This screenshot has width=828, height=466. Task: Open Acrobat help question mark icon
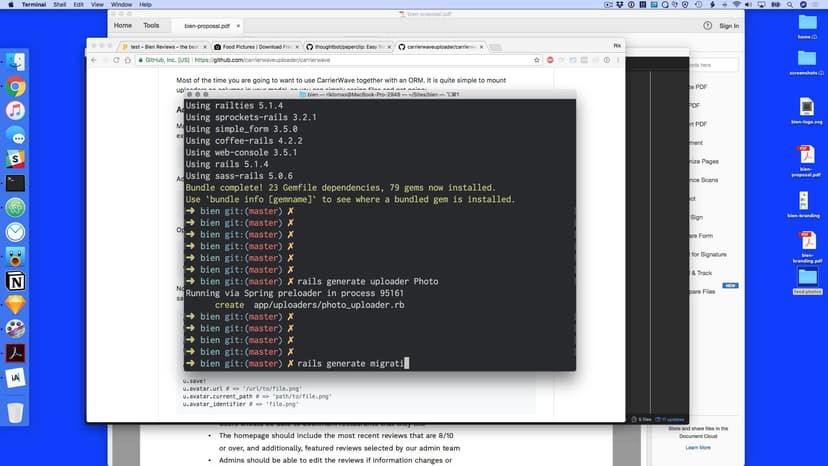(708, 26)
